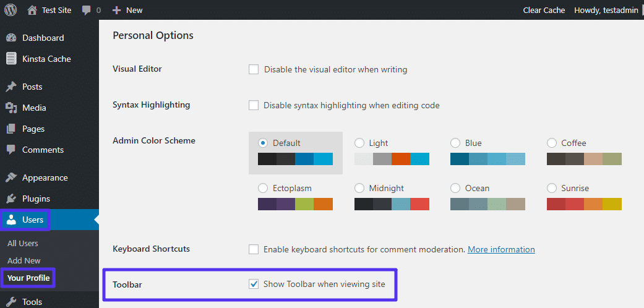Go to Add New user page
Image resolution: width=644 pixels, height=308 pixels.
pyautogui.click(x=24, y=260)
